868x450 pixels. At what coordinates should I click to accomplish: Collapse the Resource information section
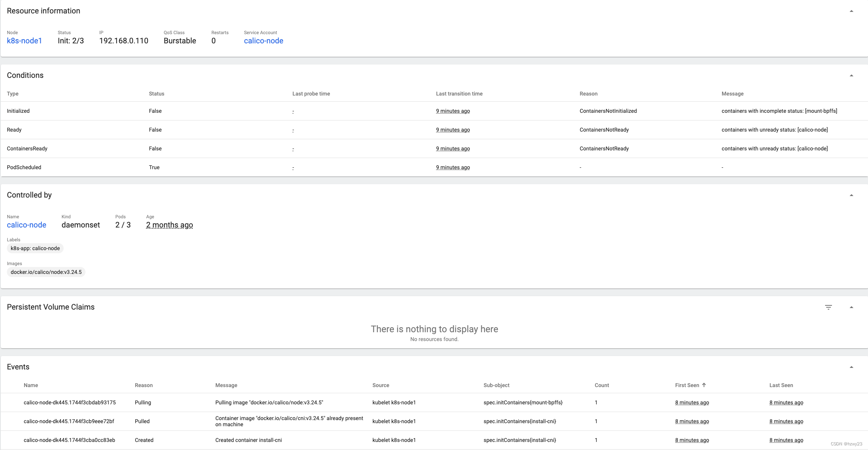pos(851,11)
